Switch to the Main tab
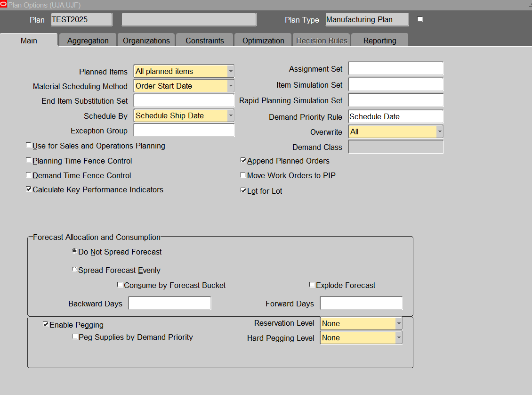Viewport: 532px width, 395px height. (x=29, y=41)
